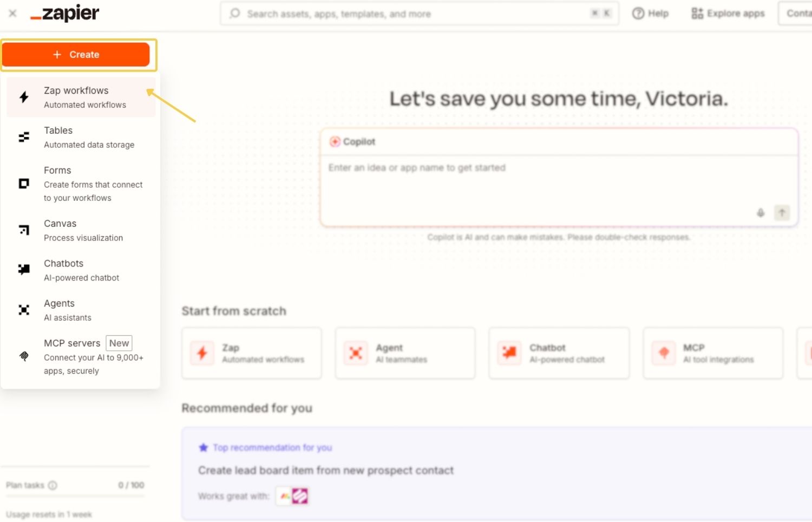Click the Agent card icon
Screen dimensions: 812x522
356,353
